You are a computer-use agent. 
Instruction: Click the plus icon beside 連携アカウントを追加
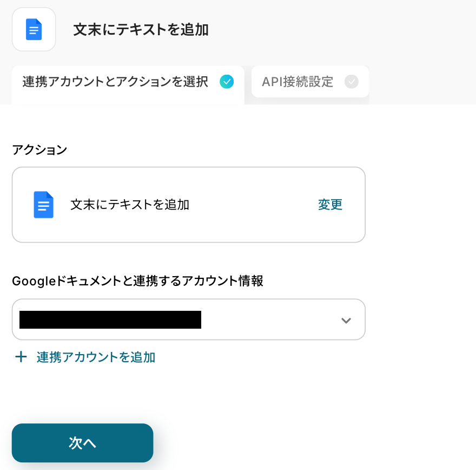pyautogui.click(x=21, y=357)
